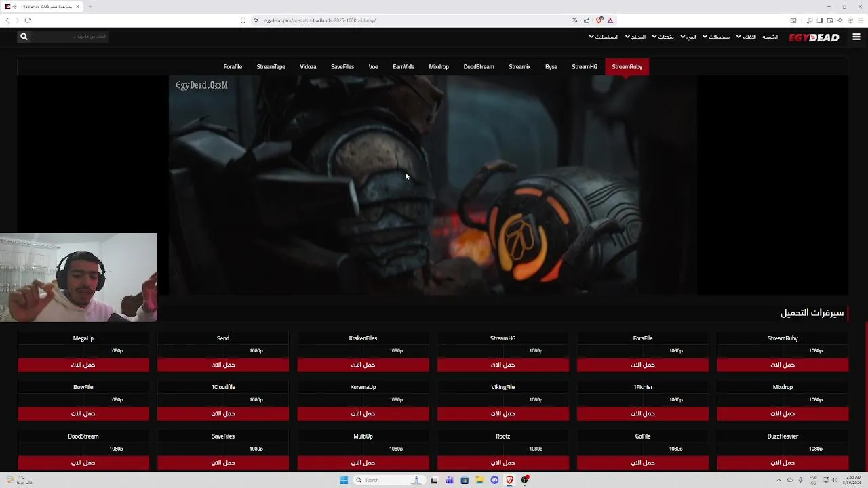
Task: Click the EgyDead site logo
Action: [814, 37]
